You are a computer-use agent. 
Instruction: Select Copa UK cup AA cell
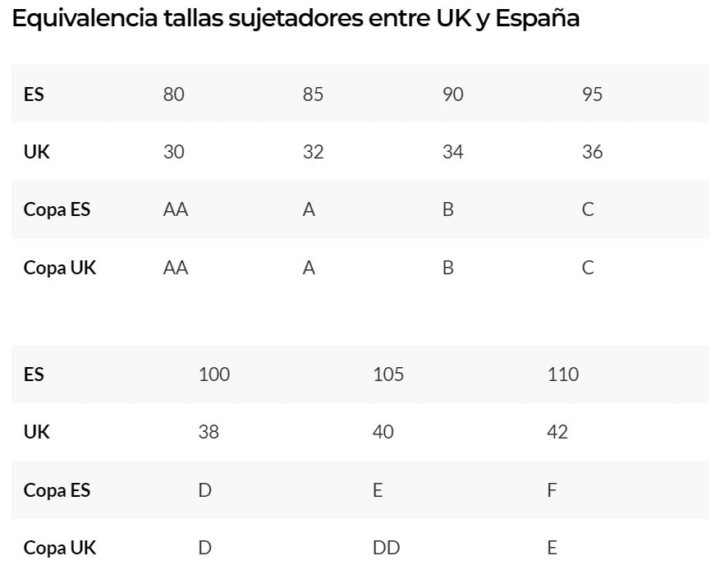click(x=176, y=268)
